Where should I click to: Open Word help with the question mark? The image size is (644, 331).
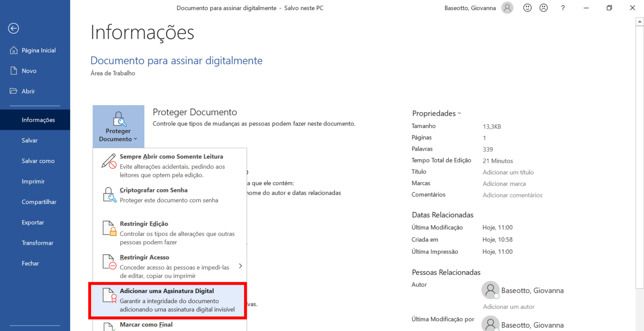click(563, 7)
